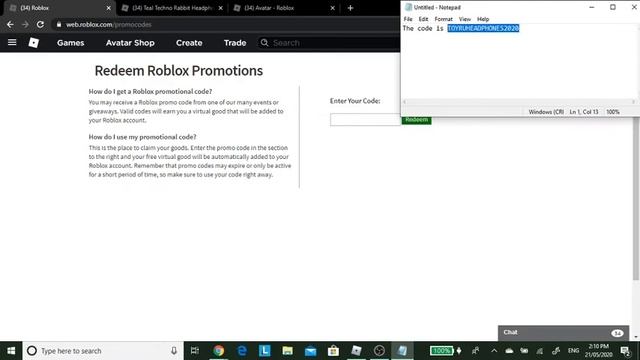Maximize the Notepad window

(613, 7)
